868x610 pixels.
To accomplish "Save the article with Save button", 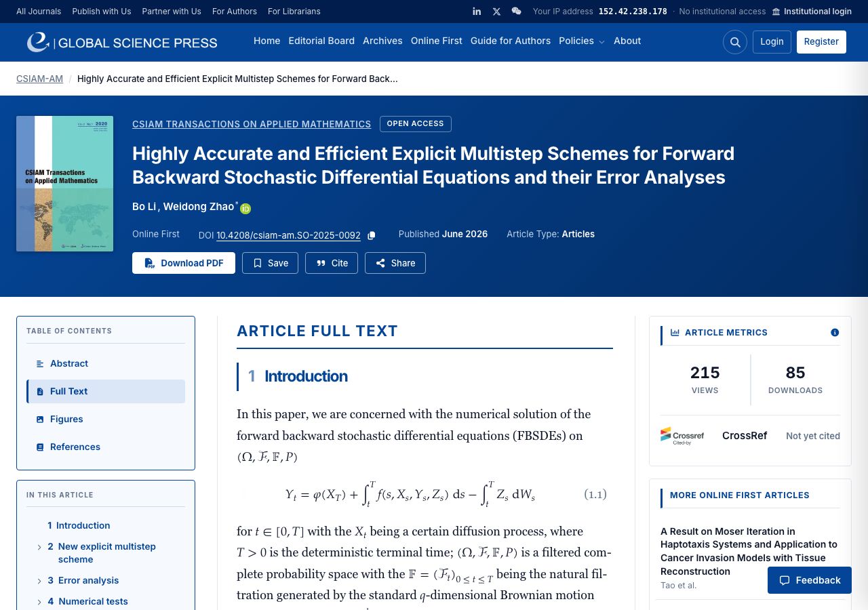I will click(x=270, y=263).
